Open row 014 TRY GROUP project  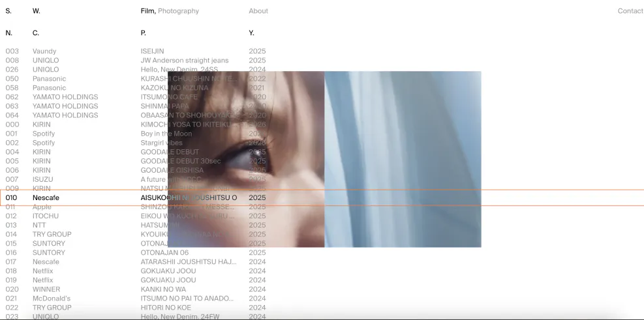point(136,234)
